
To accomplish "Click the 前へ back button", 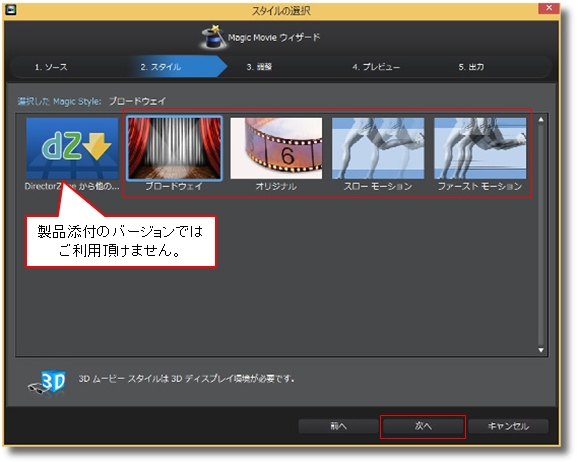I will [x=339, y=426].
